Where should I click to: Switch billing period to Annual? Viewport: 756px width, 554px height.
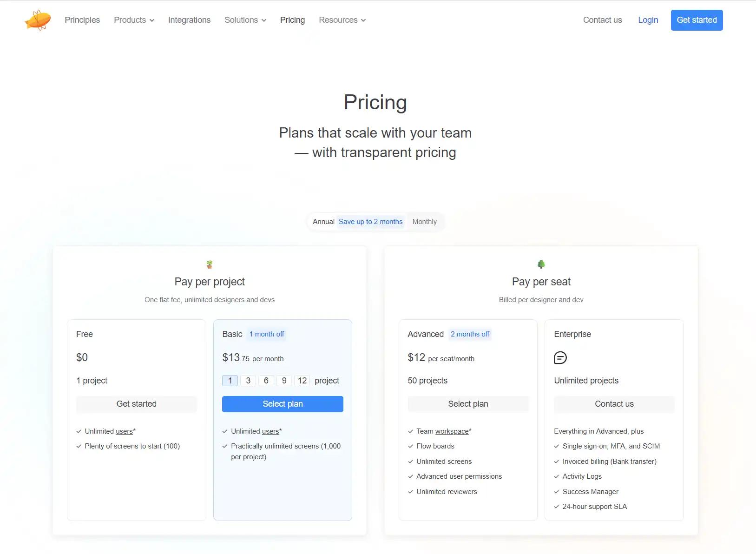tap(324, 222)
